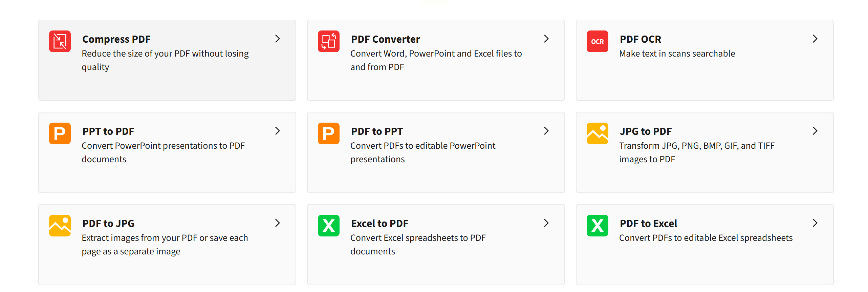Viewport: 868px width, 292px height.
Task: Click the 'Make text in scans searchable' description
Action: click(x=677, y=54)
